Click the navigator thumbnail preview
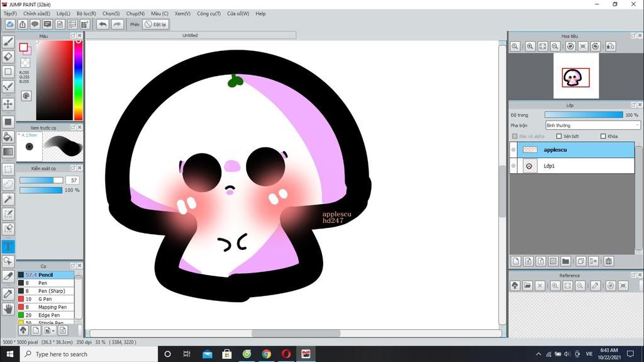The height and width of the screenshot is (362, 644). [576, 77]
